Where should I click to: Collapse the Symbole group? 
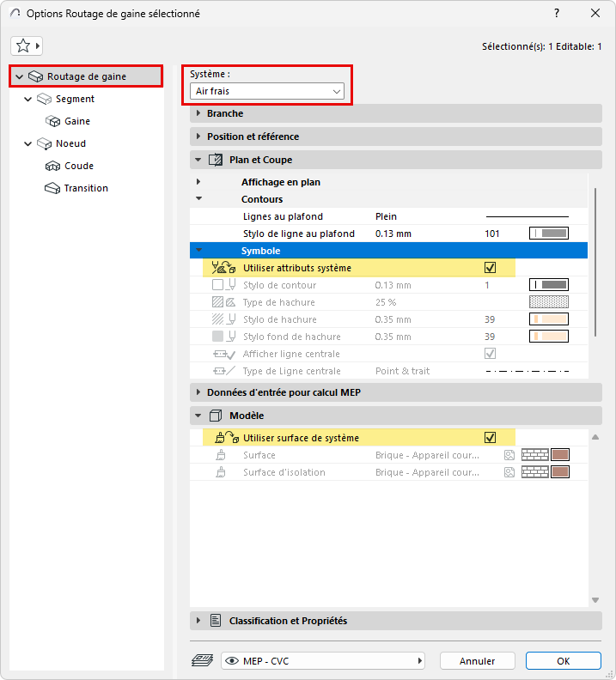coord(198,250)
